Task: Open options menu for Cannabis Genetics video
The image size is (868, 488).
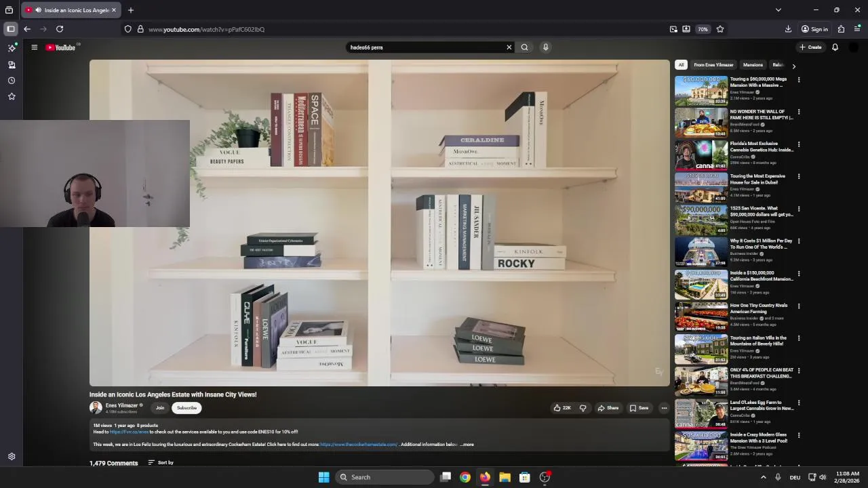Action: coord(799,144)
